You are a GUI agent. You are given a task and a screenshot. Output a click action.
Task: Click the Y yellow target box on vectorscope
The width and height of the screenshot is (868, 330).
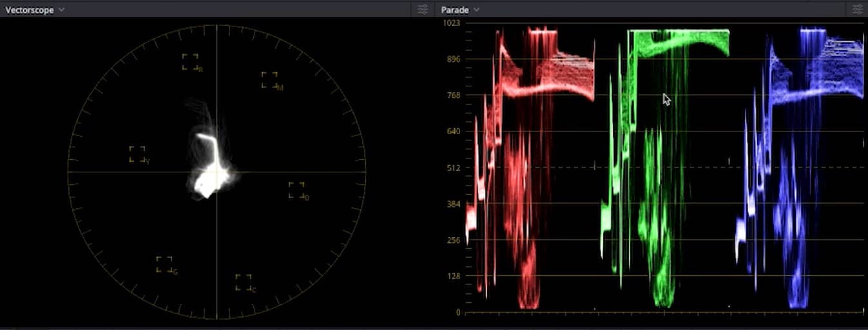137,154
